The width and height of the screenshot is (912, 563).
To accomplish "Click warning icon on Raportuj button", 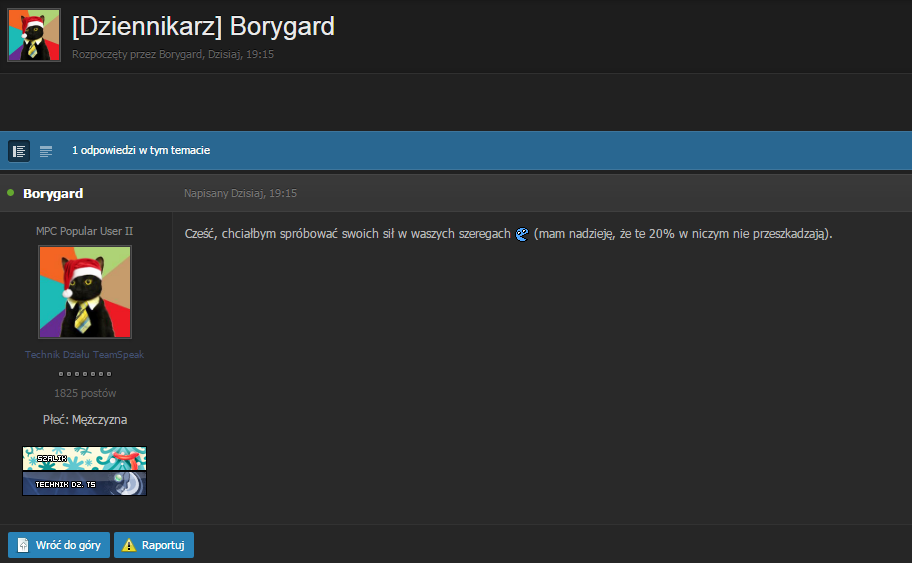I will 129,545.
